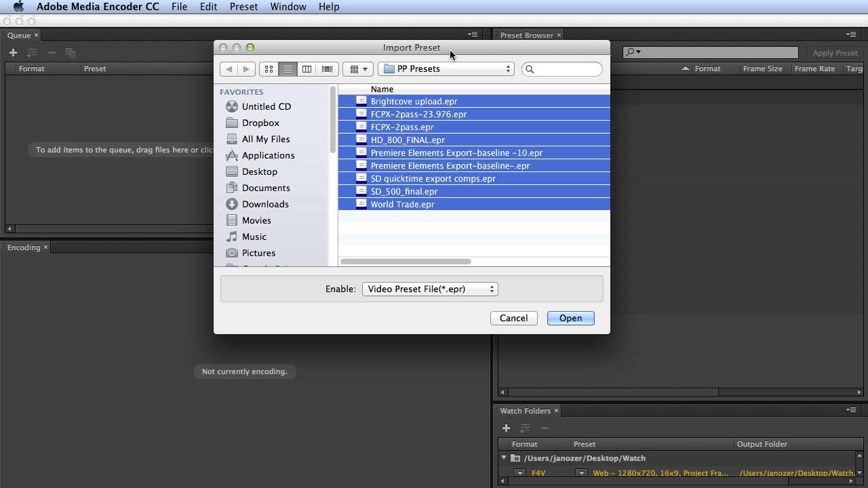This screenshot has height=488, width=868.
Task: Click the Add Output icon in Watch Folders
Action: click(x=525, y=428)
